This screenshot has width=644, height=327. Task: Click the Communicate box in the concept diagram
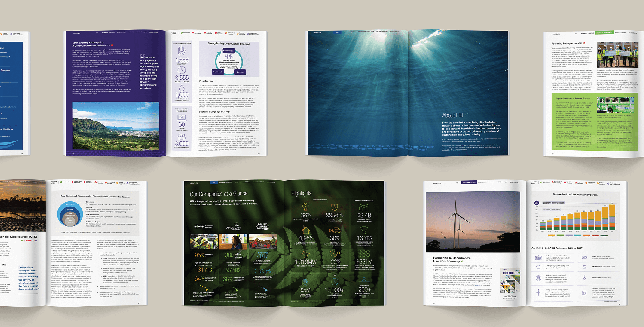pos(229,51)
